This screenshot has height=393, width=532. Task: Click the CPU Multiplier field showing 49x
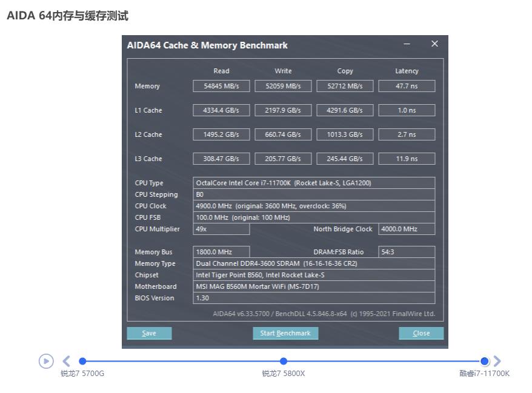(221, 229)
